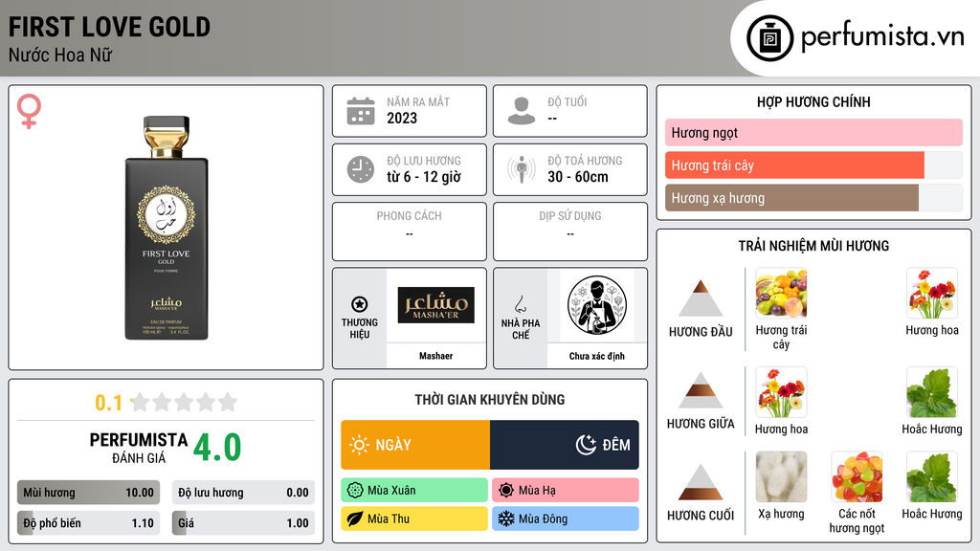Click the Hương ngọt accord bar
Image resolution: width=980 pixels, height=551 pixels.
(x=813, y=132)
